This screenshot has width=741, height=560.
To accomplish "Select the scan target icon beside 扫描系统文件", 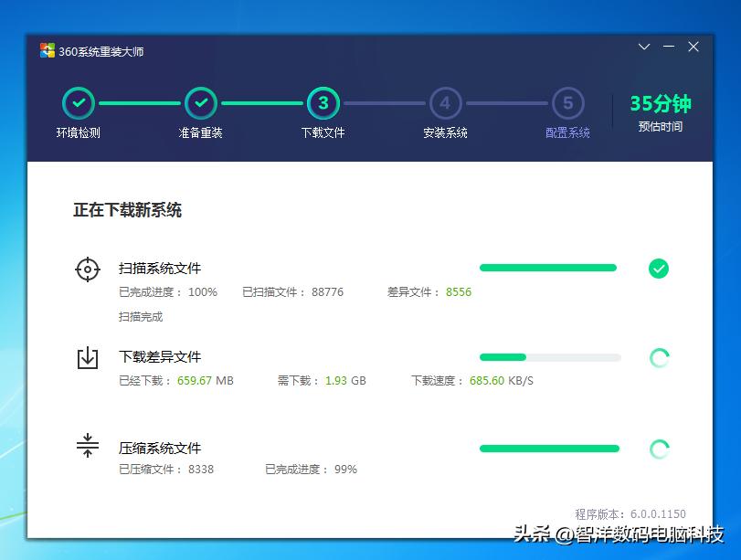I will [87, 269].
